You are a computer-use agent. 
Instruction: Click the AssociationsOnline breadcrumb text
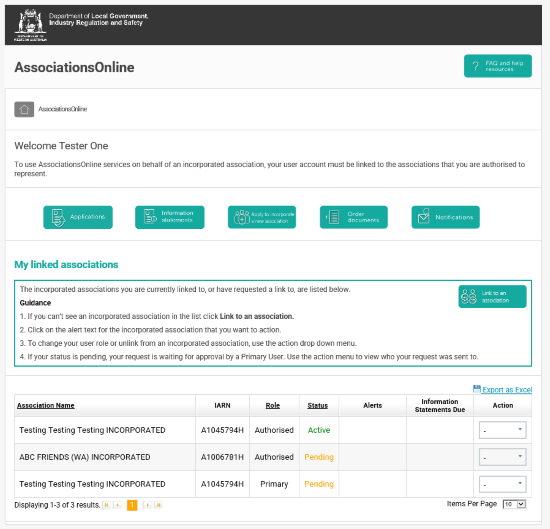click(x=62, y=109)
